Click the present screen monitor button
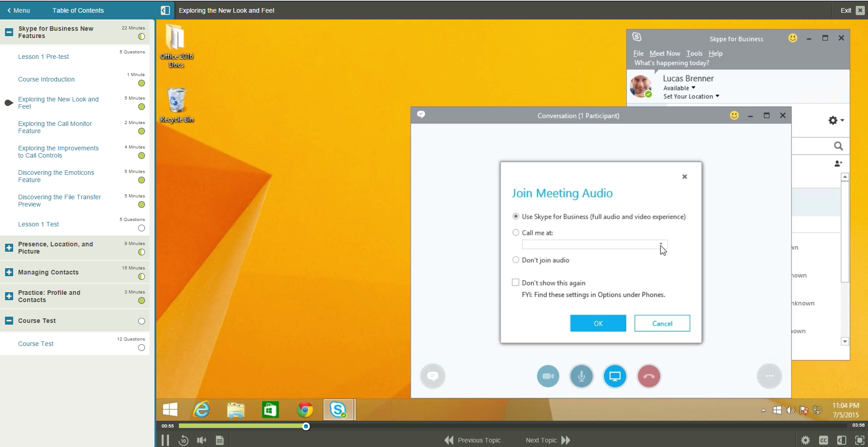This screenshot has width=868, height=447. pyautogui.click(x=615, y=376)
